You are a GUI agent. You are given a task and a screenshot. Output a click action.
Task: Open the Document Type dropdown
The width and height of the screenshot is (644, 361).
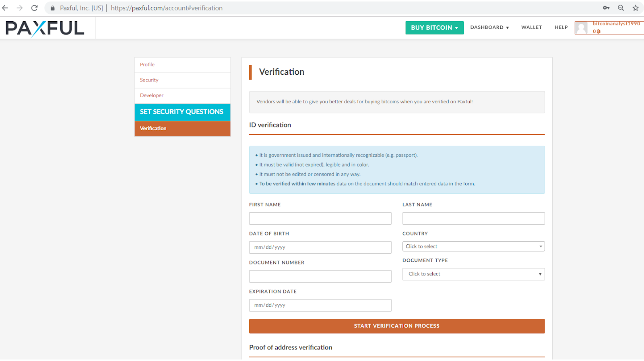[x=473, y=274]
